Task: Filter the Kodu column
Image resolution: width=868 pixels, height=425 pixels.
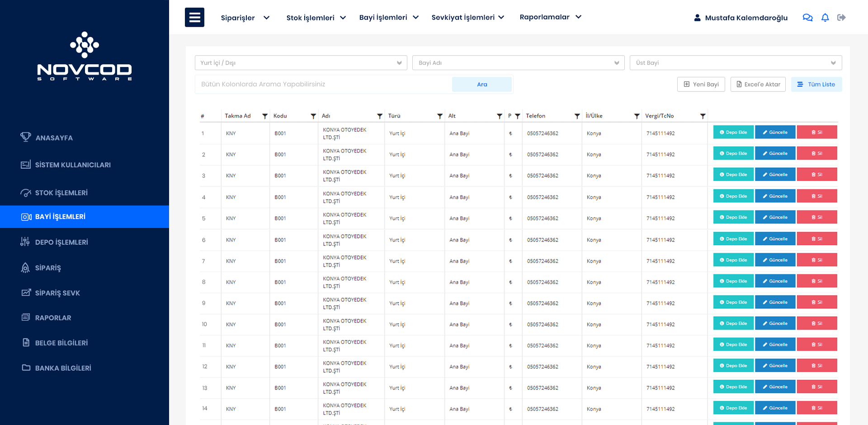Action: [313, 116]
